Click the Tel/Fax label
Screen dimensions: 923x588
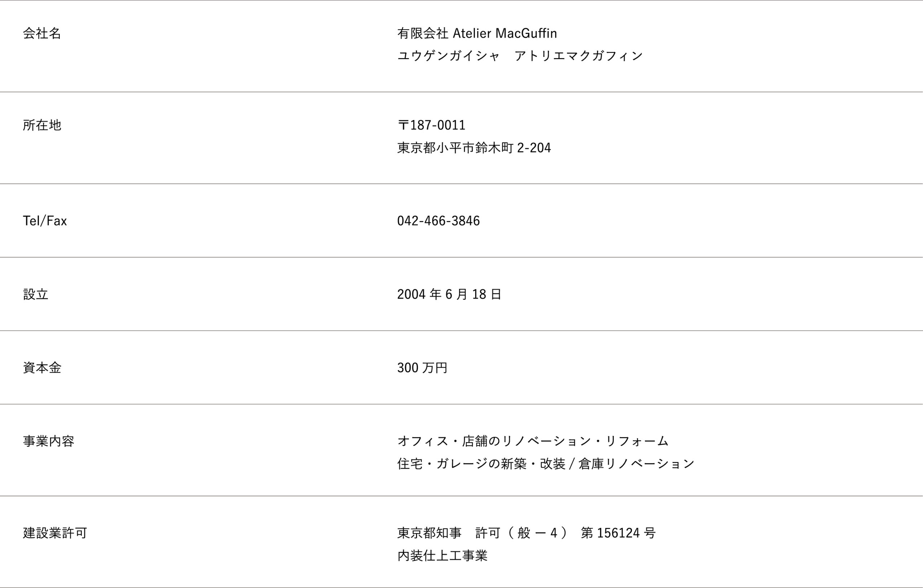click(x=45, y=221)
